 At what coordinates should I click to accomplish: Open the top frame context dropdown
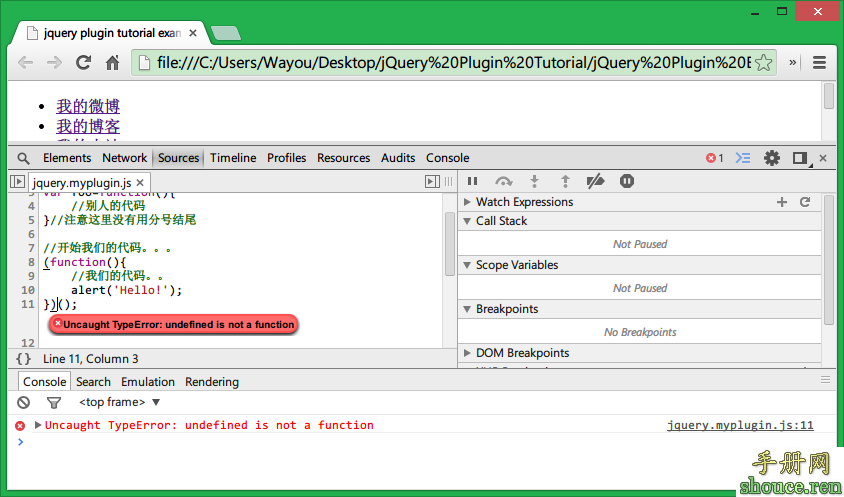tap(120, 402)
